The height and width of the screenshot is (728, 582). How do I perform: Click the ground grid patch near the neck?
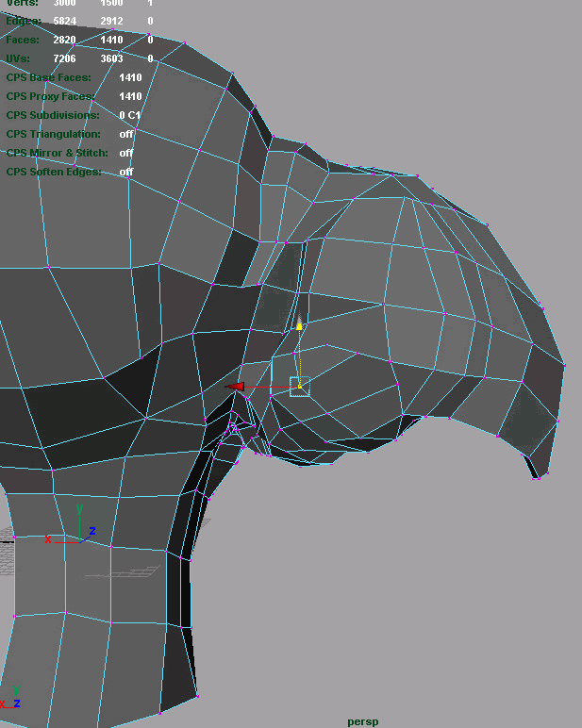click(x=141, y=571)
